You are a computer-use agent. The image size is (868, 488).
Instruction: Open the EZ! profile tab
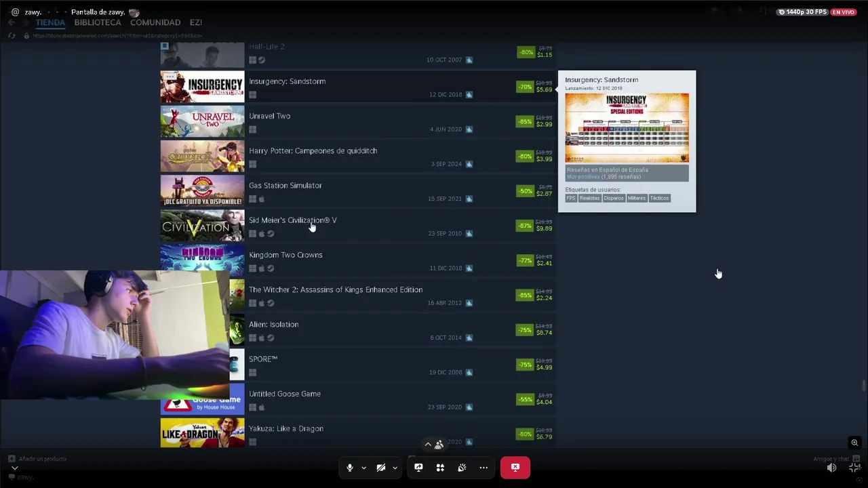(196, 22)
